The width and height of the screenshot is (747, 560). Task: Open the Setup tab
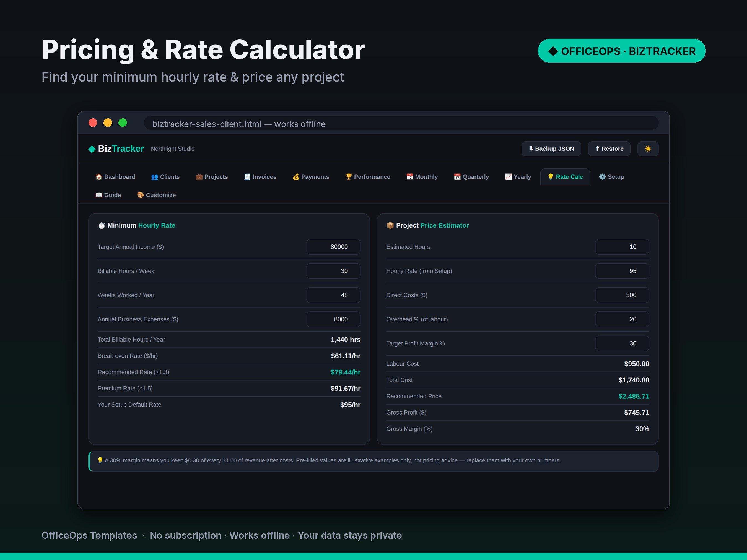[611, 177]
